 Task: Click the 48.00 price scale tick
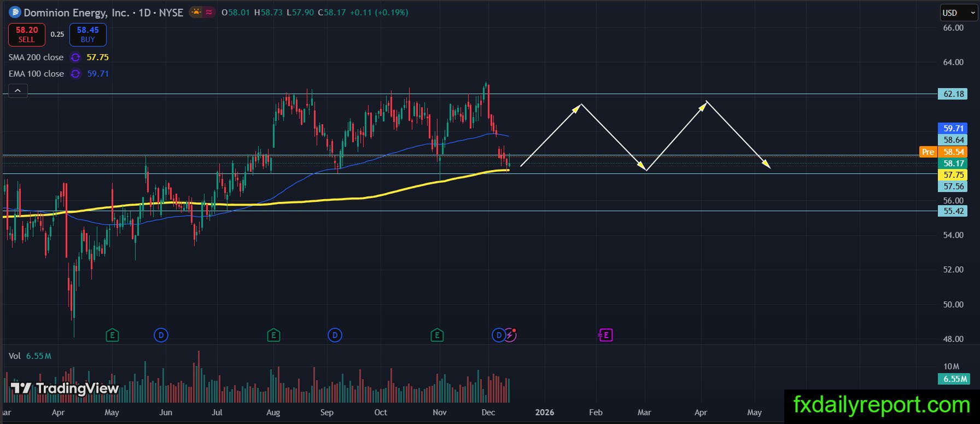[953, 339]
